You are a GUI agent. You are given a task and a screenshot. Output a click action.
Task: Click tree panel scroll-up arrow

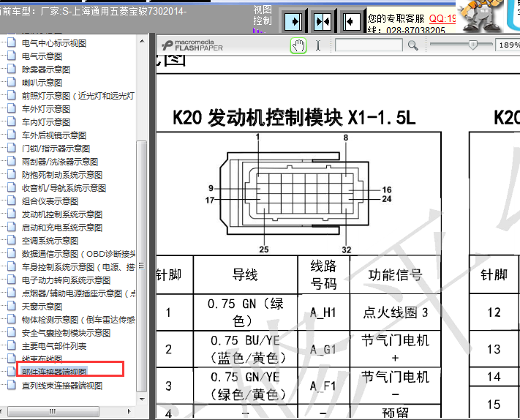pos(142,42)
